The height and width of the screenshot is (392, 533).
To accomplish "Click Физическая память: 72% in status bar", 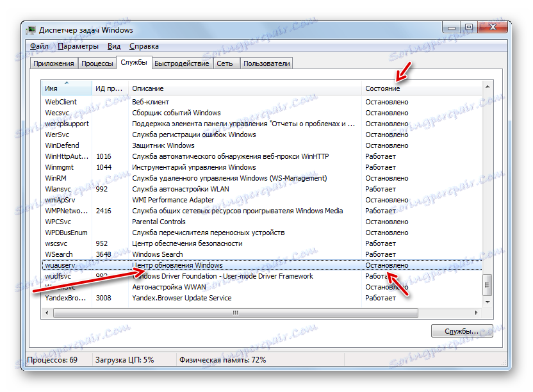I will (223, 360).
